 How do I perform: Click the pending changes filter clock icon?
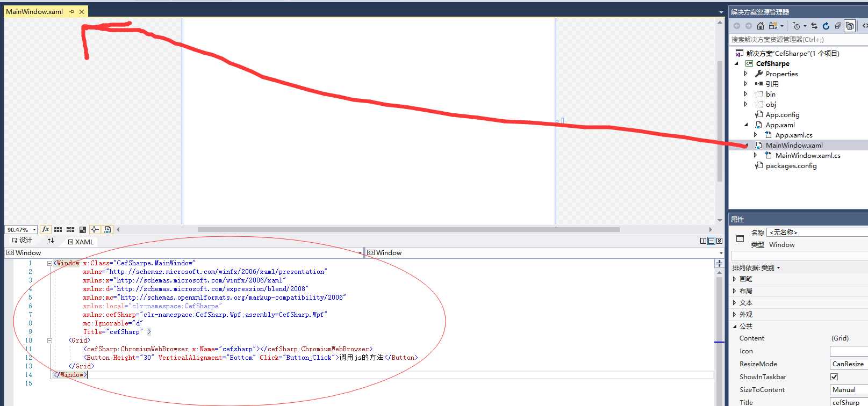click(797, 26)
